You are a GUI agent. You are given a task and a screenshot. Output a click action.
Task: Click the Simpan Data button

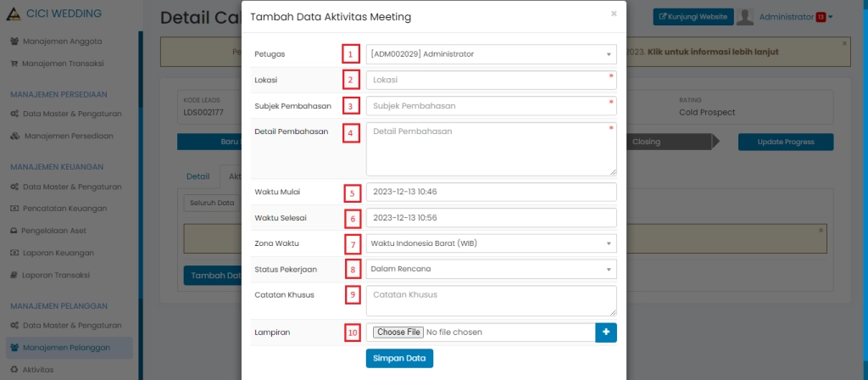399,358
